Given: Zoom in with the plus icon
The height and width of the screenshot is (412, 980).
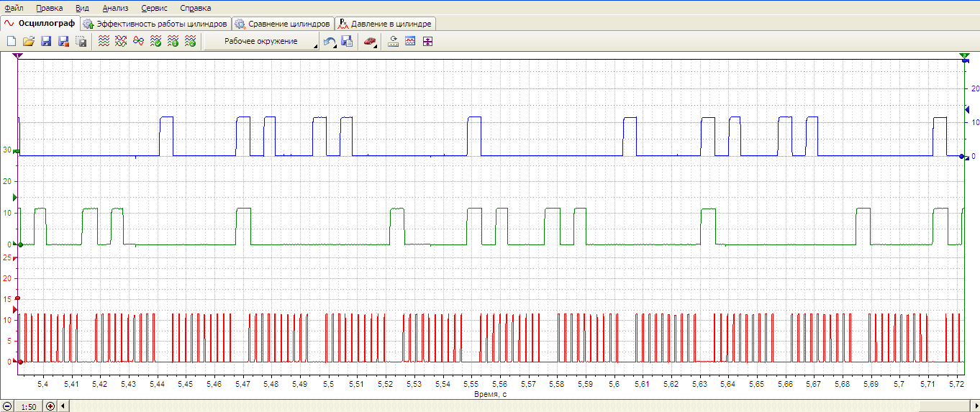Looking at the screenshot, I should (50, 406).
